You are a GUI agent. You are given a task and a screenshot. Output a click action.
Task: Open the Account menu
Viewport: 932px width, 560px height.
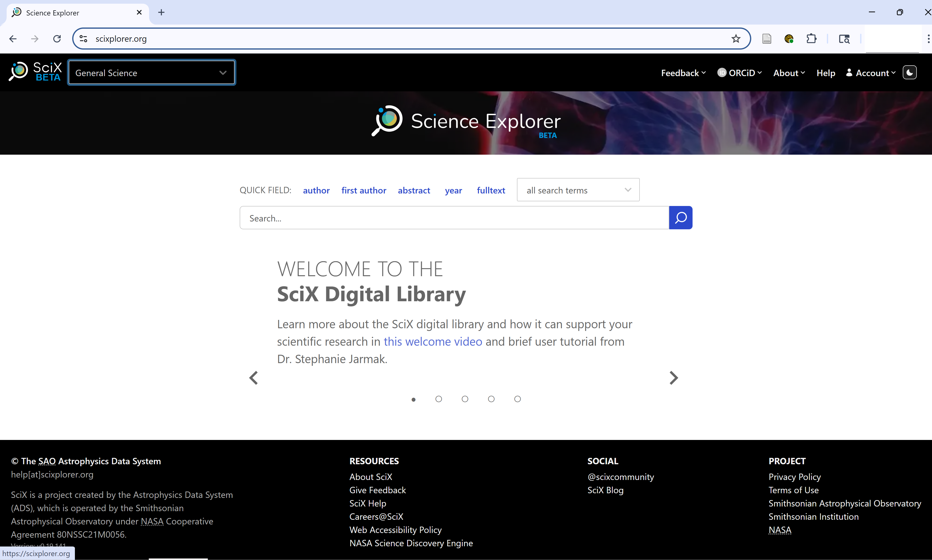(x=870, y=73)
